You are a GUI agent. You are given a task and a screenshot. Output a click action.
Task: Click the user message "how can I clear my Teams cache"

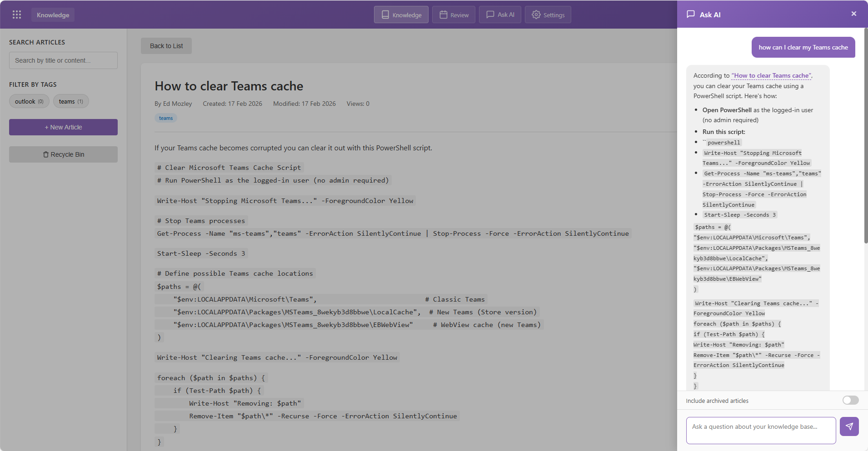(x=803, y=47)
